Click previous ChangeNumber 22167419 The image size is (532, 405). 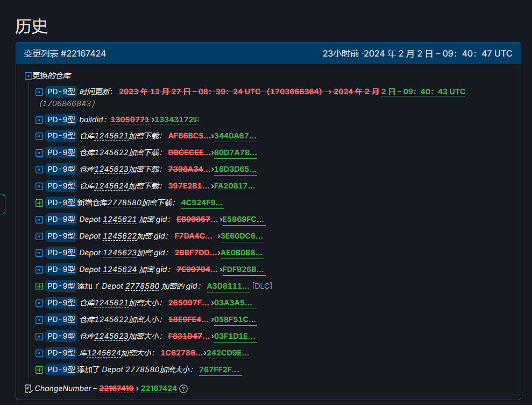click(x=116, y=389)
